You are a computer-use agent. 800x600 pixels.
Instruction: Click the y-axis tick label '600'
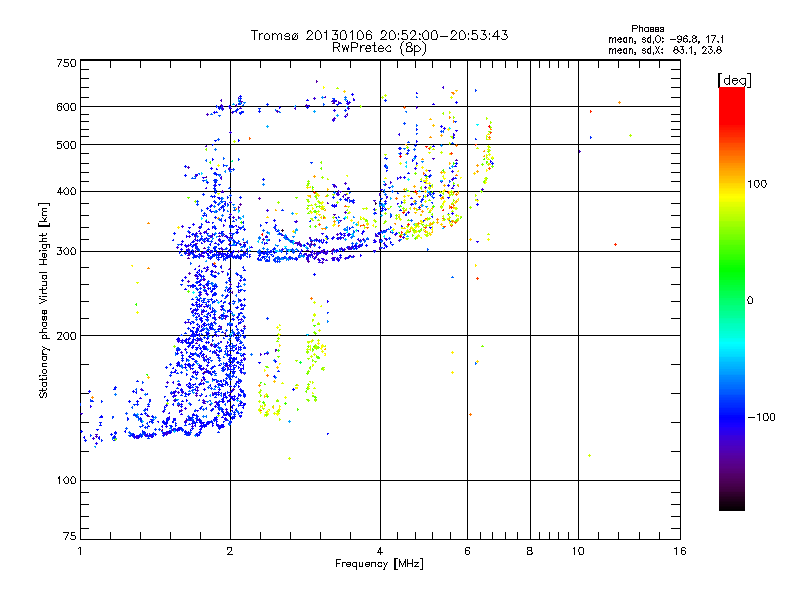pos(67,107)
